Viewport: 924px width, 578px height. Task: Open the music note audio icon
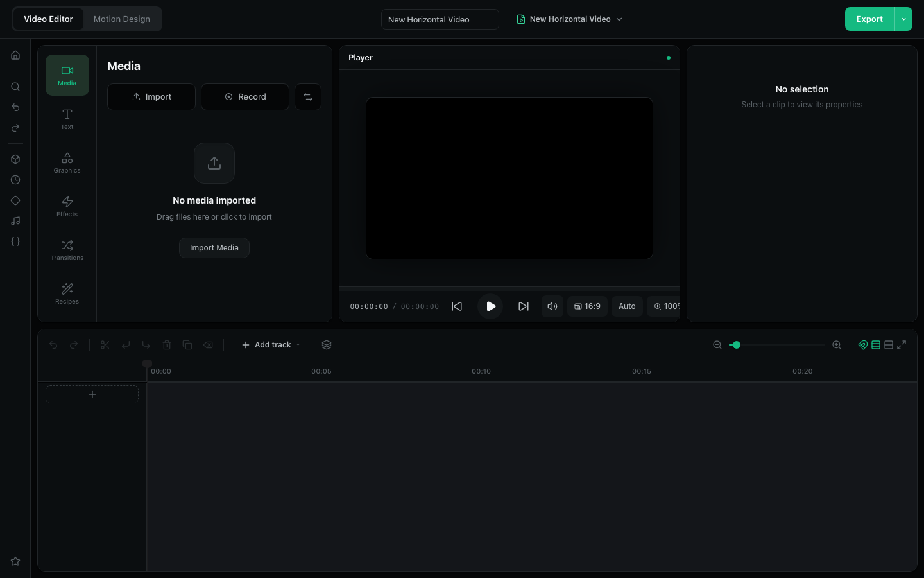pos(15,221)
